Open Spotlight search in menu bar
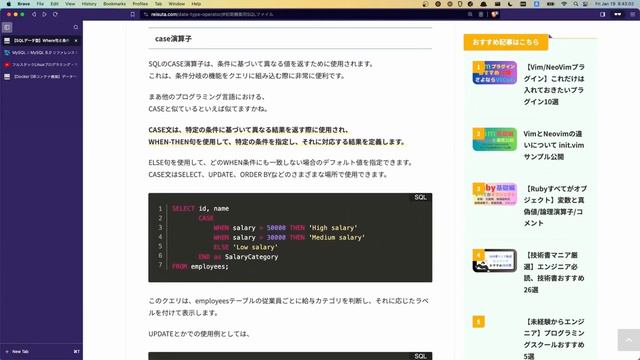This screenshot has width=640, height=360. pos(576,4)
